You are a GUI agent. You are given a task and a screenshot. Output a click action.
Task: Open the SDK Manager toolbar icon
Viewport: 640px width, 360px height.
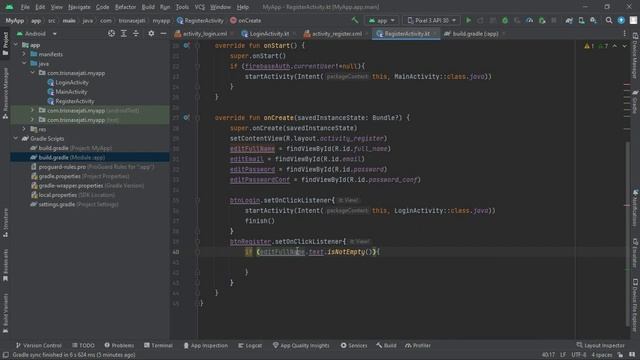593,20
